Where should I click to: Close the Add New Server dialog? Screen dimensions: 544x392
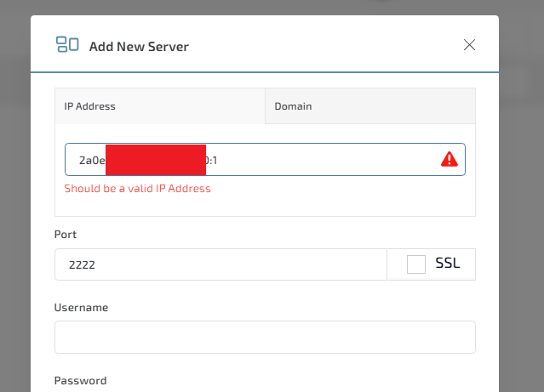(x=469, y=45)
